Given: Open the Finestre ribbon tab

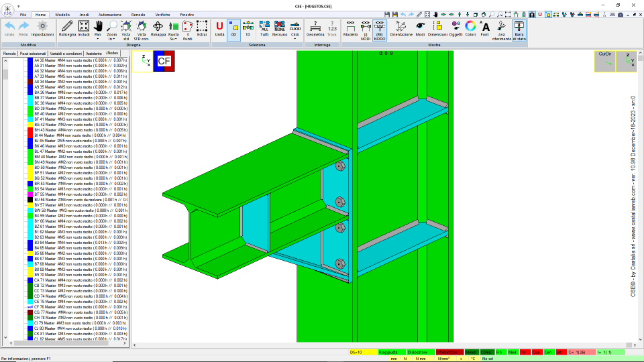Looking at the screenshot, I should point(187,15).
